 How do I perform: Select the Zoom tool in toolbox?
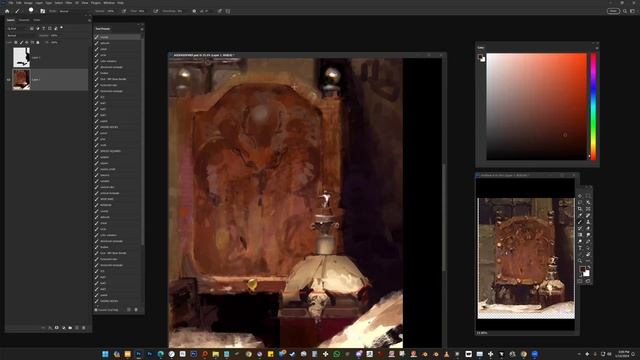click(x=580, y=260)
